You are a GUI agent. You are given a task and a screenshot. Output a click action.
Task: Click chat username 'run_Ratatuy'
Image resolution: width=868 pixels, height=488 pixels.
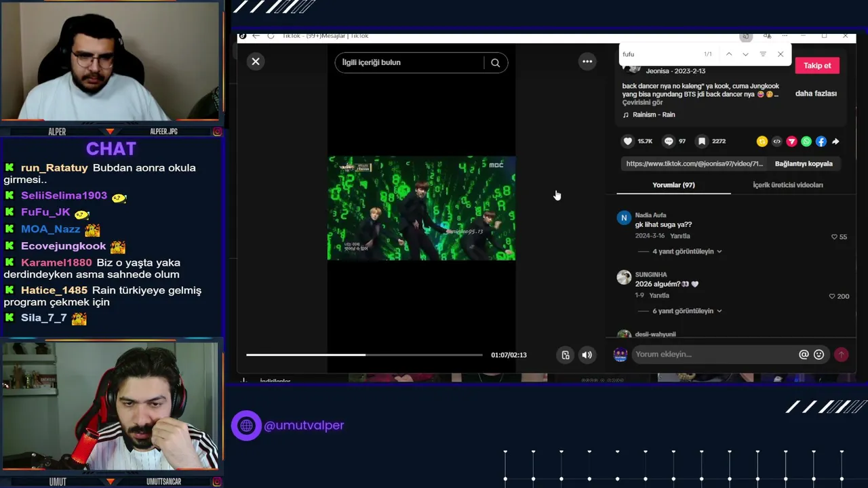click(x=54, y=168)
